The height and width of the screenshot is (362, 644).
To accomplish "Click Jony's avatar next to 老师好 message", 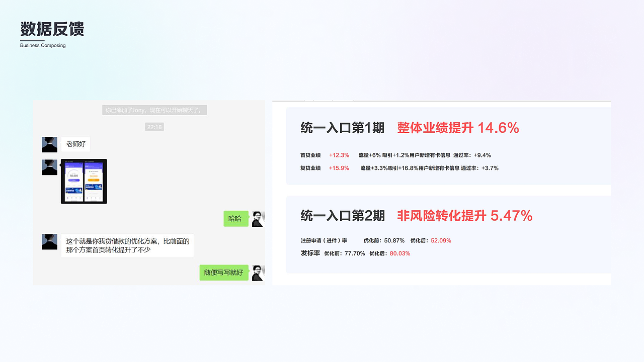I will tap(49, 144).
